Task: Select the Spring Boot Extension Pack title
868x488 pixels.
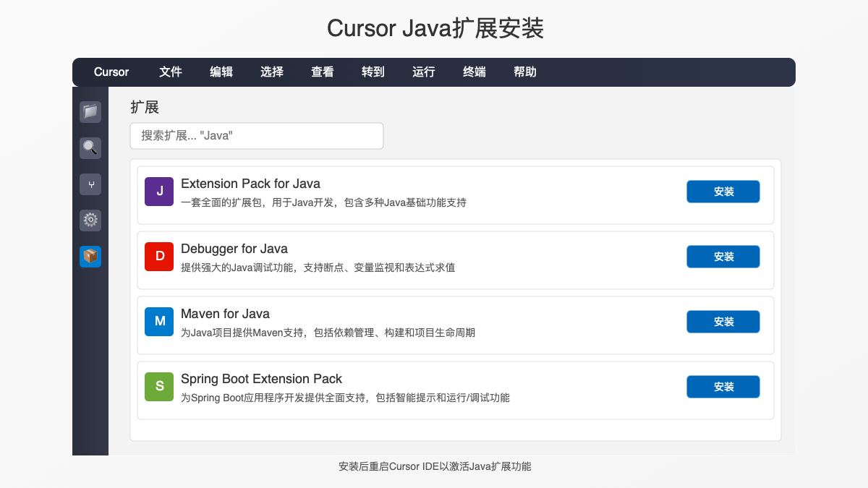Action: (x=261, y=379)
